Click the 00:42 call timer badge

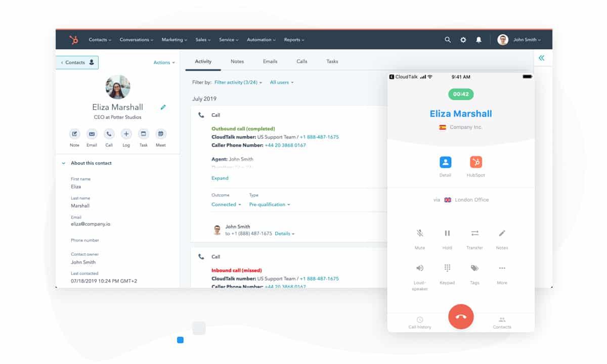461,94
